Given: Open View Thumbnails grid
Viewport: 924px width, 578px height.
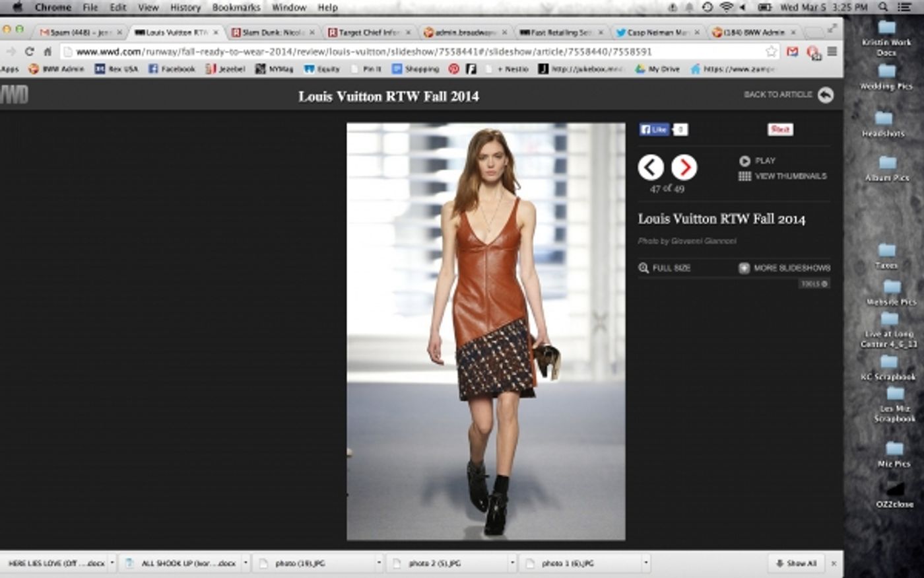Looking at the screenshot, I should coord(783,176).
